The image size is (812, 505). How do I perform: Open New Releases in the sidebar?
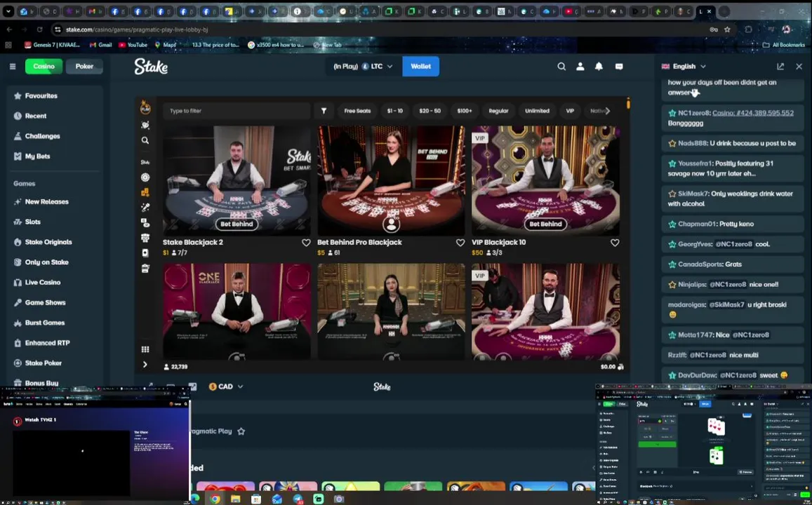click(x=55, y=202)
